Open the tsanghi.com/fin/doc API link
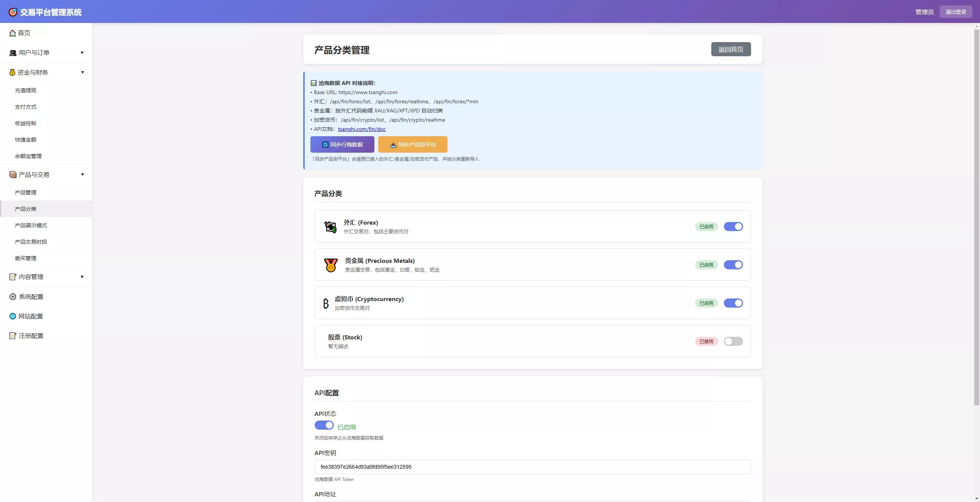The height and width of the screenshot is (502, 980). [361, 129]
